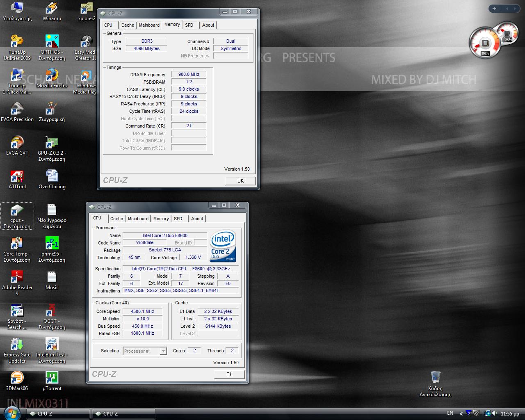Click the sidebar plus button to add gadgets
525x420 pixels.
pyautogui.click(x=494, y=8)
